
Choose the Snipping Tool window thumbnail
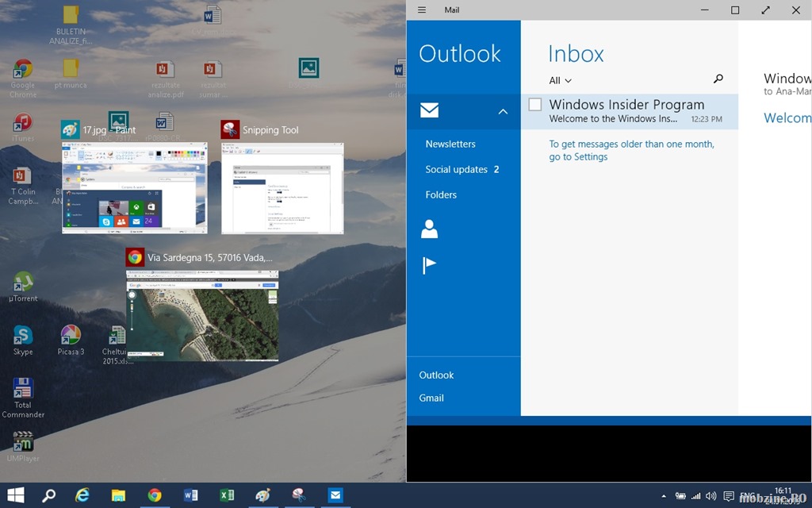point(282,189)
